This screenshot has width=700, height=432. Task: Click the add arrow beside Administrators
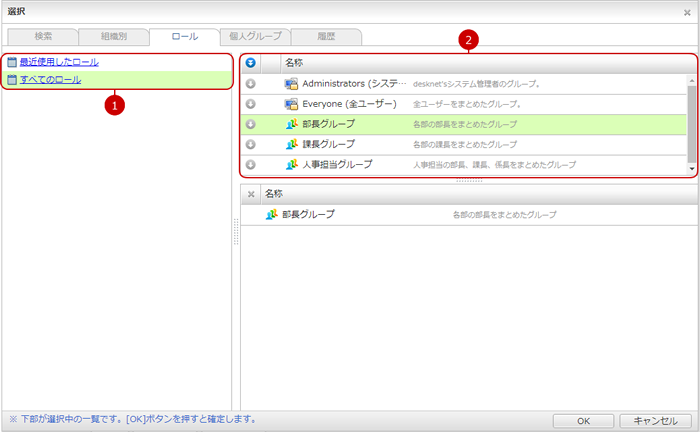pos(250,83)
